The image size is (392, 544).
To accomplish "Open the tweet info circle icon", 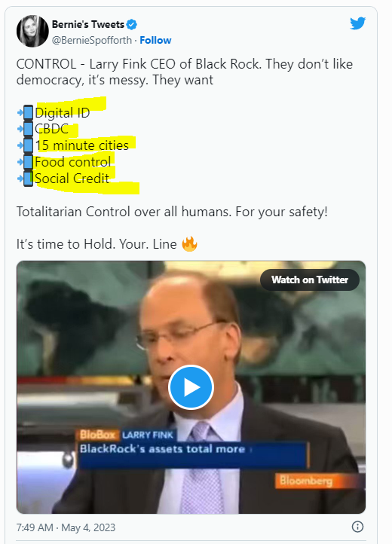I will coord(357,527).
